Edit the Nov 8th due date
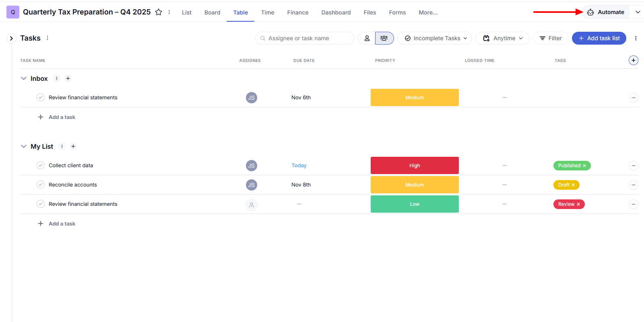Image resolution: width=644 pixels, height=322 pixels. click(301, 185)
